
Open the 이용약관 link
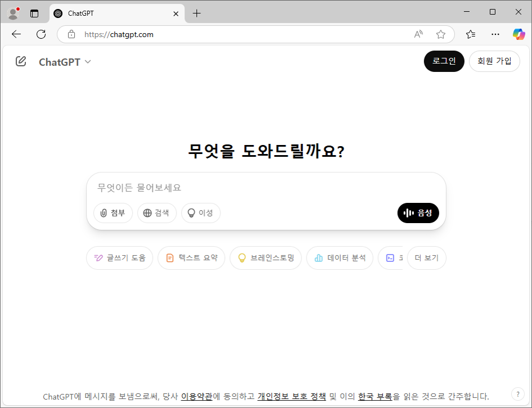196,396
